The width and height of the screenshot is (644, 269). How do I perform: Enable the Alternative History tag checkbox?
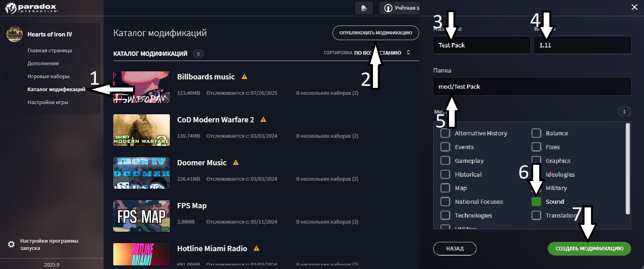[445, 133]
